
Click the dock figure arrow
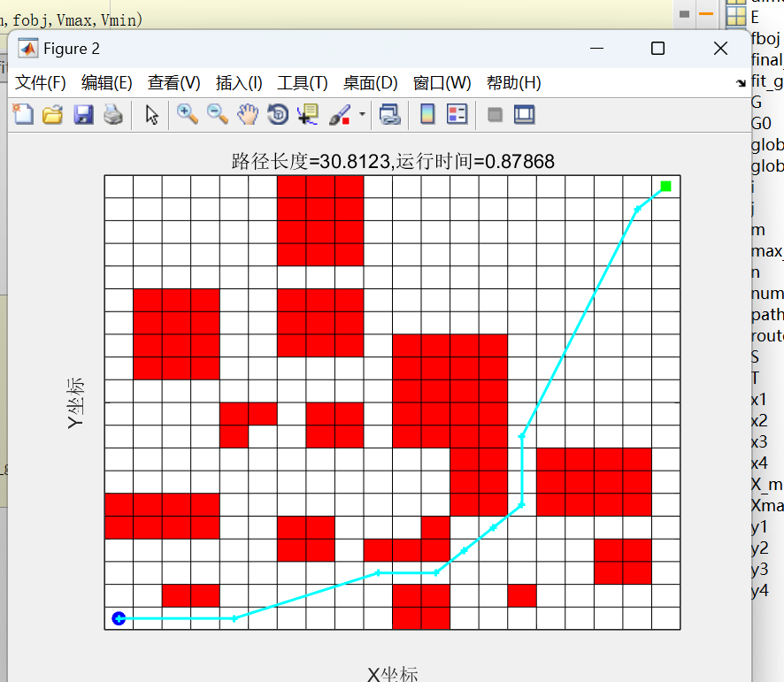point(741,83)
